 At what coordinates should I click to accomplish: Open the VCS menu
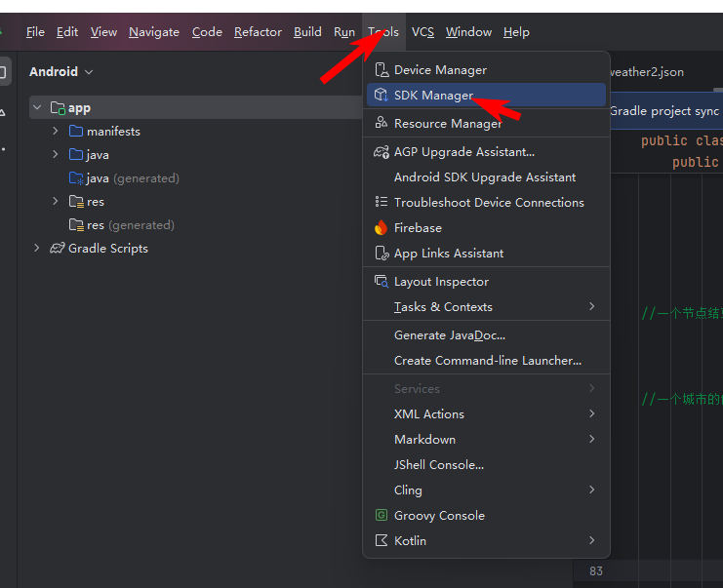click(422, 32)
